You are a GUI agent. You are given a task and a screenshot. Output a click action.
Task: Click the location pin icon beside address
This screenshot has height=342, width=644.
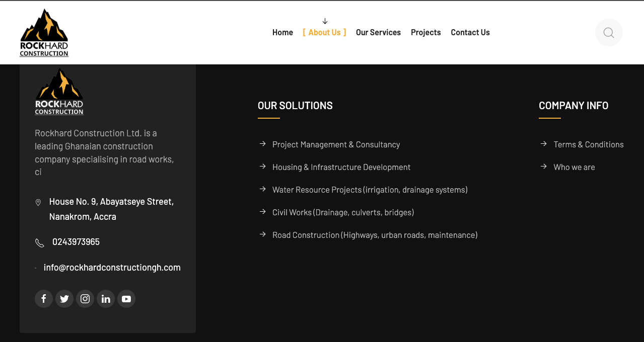tap(38, 202)
